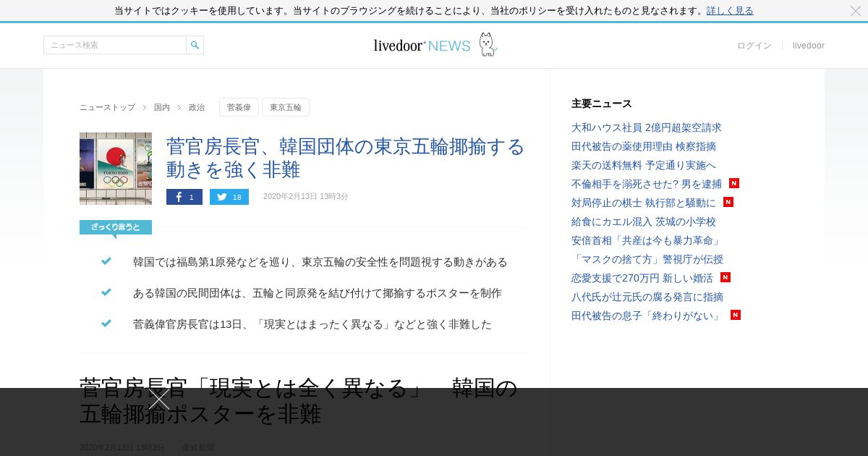Open 給食にカエル混入 茨城の小学校 news

click(x=644, y=221)
